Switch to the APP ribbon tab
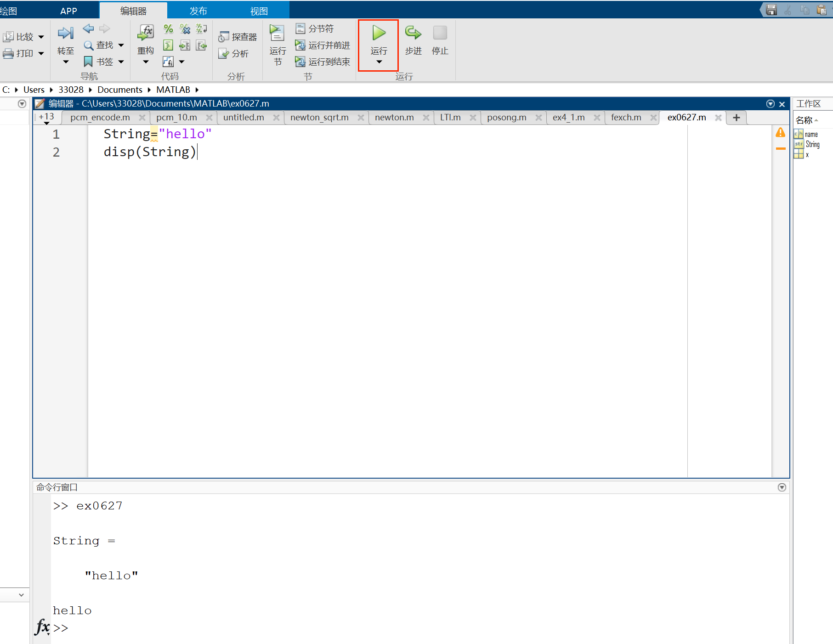This screenshot has height=644, width=833. click(x=68, y=11)
